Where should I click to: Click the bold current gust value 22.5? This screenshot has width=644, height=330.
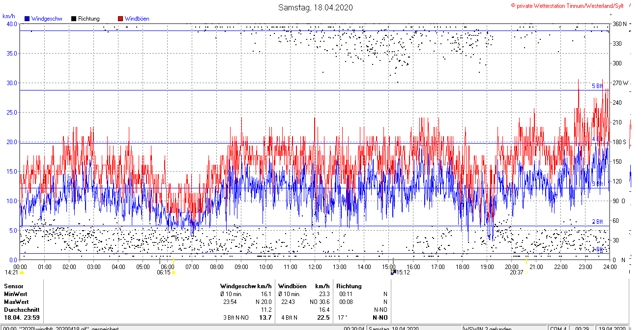click(323, 318)
